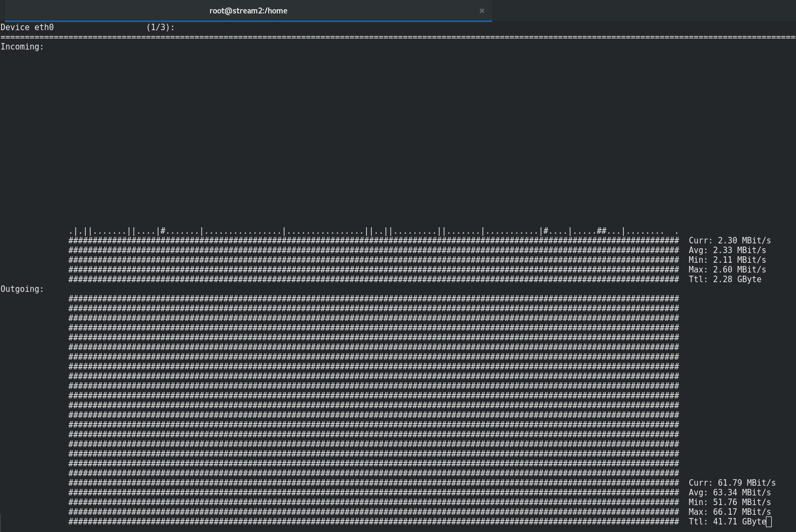Image resolution: width=796 pixels, height=532 pixels.
Task: Close the root@stream2:/home tab
Action: point(482,11)
